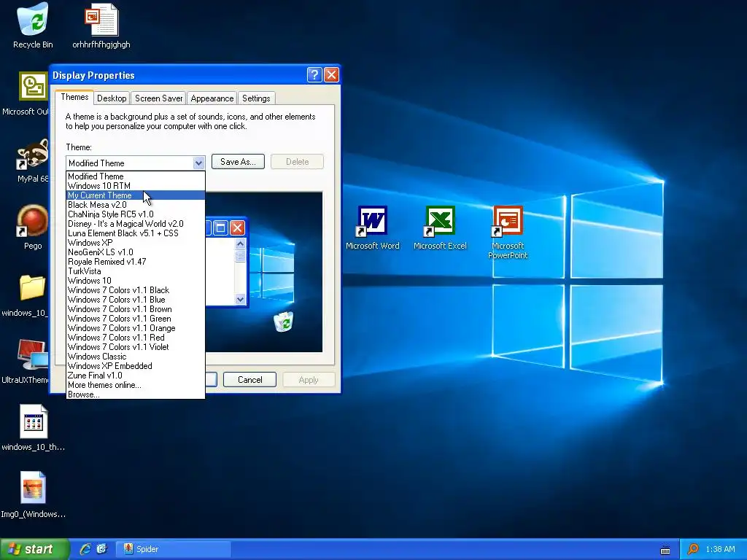Choose Windows 7 Colors v1.1 Brown
Viewport: 747px width, 560px height.
[x=135, y=309]
